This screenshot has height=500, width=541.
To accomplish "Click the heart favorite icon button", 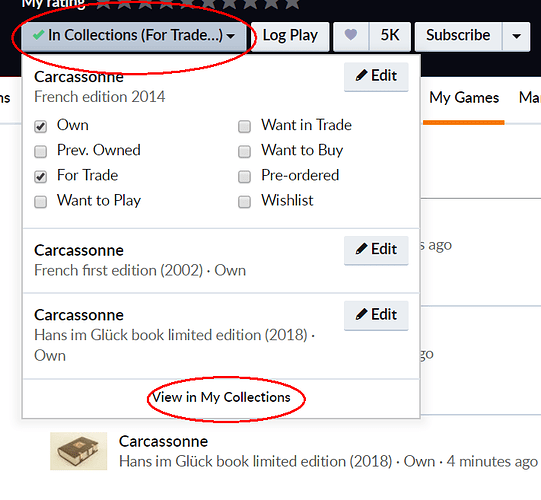I will (351, 36).
